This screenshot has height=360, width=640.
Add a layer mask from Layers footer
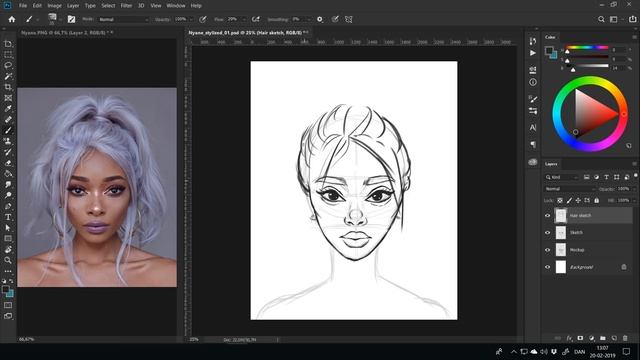(580, 338)
